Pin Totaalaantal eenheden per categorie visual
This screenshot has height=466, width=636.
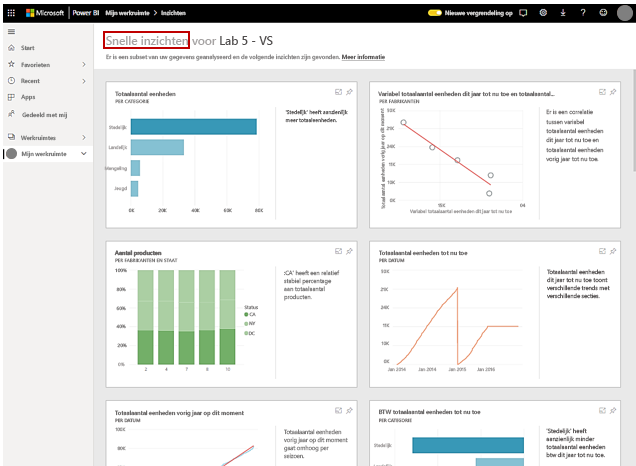pyautogui.click(x=349, y=92)
